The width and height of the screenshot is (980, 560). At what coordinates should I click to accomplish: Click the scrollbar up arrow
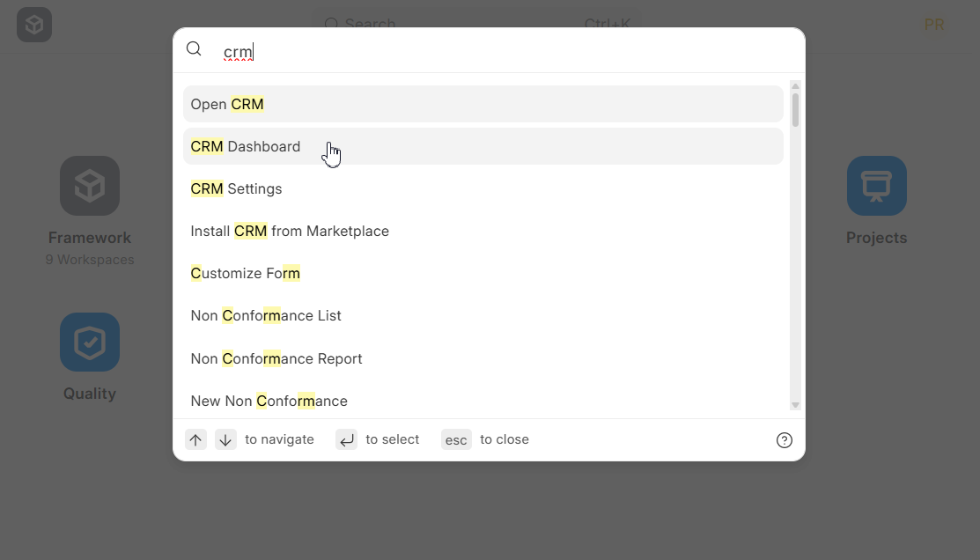pyautogui.click(x=795, y=85)
